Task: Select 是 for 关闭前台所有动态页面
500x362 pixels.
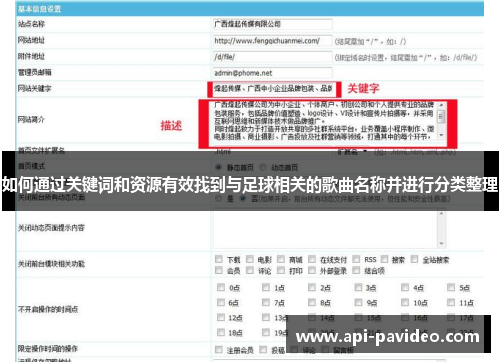Action: [219, 199]
